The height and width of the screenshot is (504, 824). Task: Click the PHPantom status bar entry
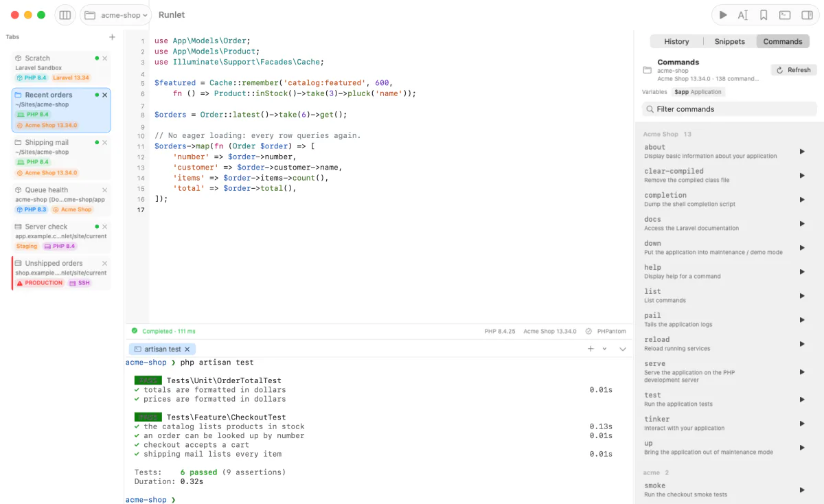pyautogui.click(x=606, y=331)
